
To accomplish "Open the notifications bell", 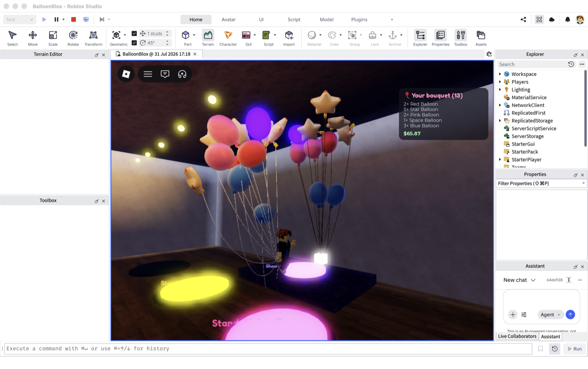I will [567, 19].
